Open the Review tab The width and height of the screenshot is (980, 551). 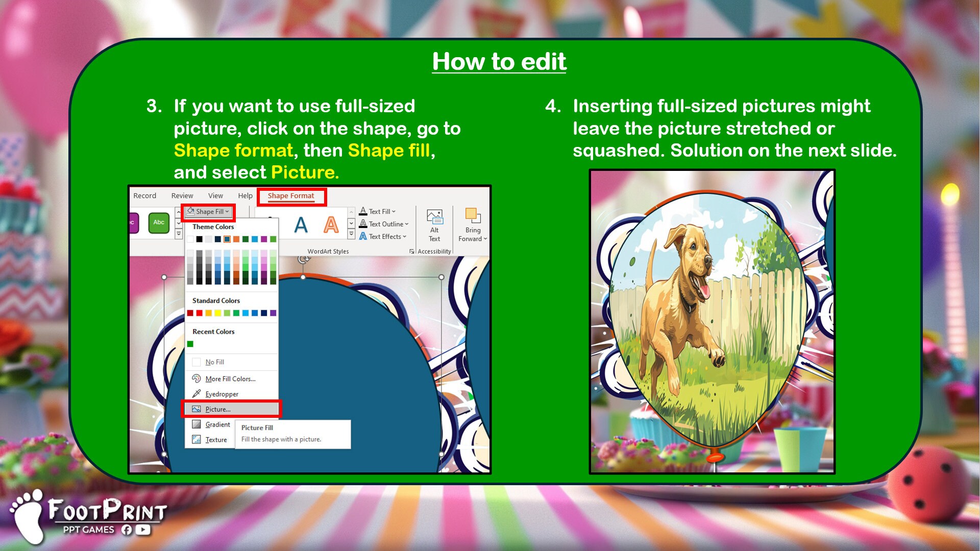(182, 195)
